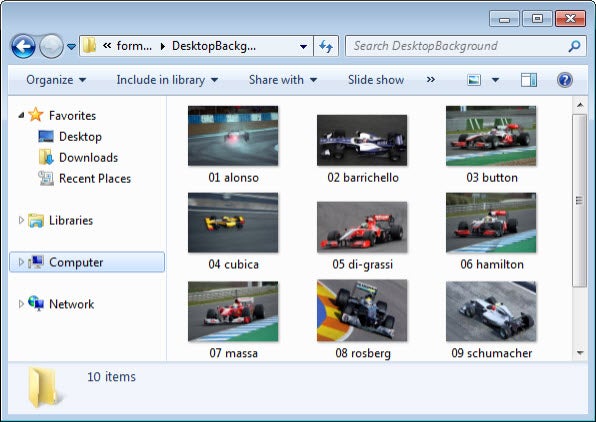Open Downloads from Favorites
This screenshot has height=422, width=596.
[88, 157]
